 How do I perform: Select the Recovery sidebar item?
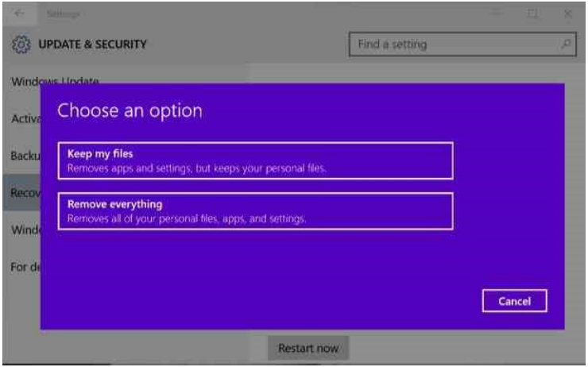pos(20,193)
